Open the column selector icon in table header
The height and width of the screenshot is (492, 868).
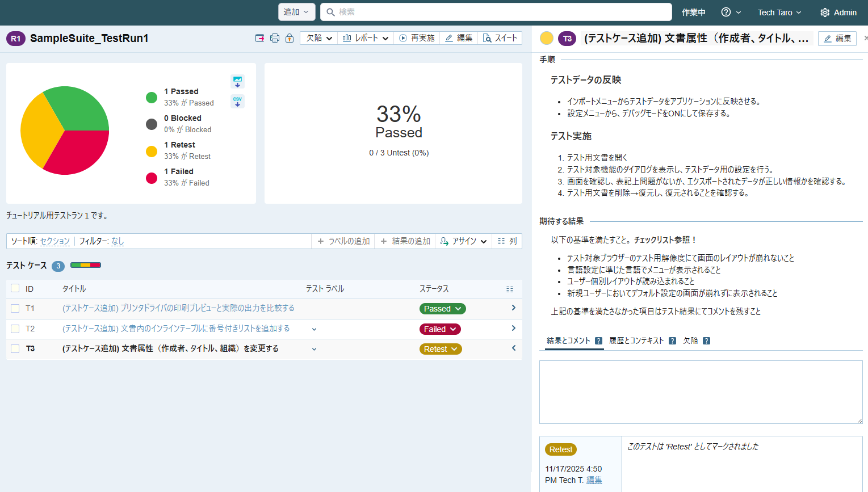coord(510,289)
